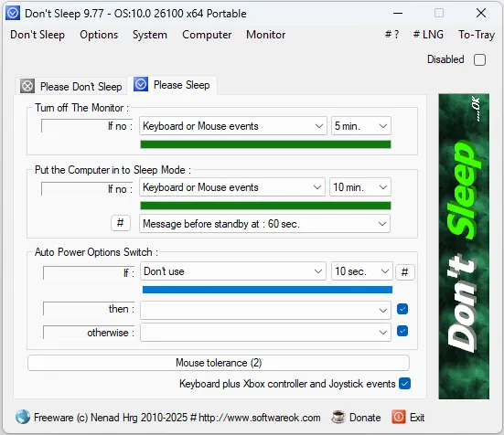The width and height of the screenshot is (504, 435).
Task: Open the Don't use condition dropdown
Action: (233, 271)
